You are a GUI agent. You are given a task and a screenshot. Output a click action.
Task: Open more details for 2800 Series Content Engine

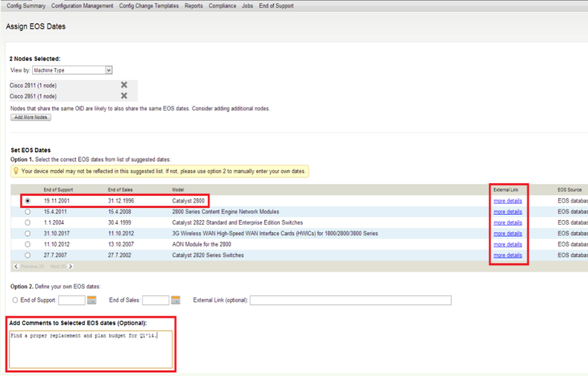pos(508,212)
